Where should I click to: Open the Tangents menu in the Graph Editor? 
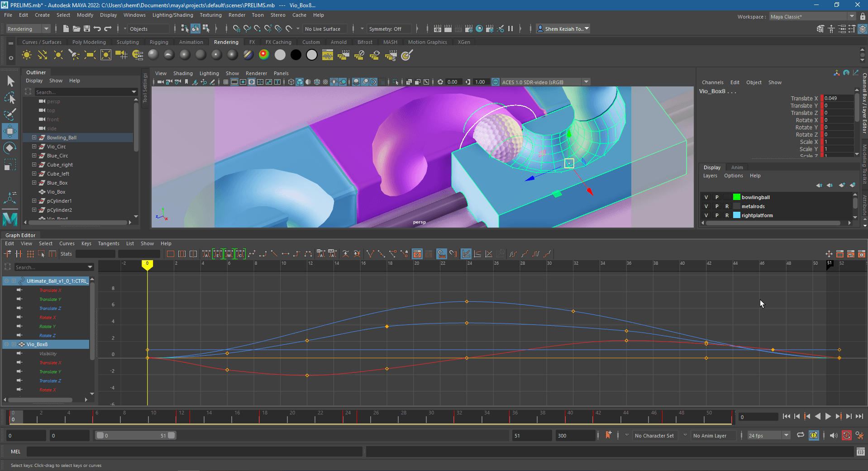click(109, 243)
